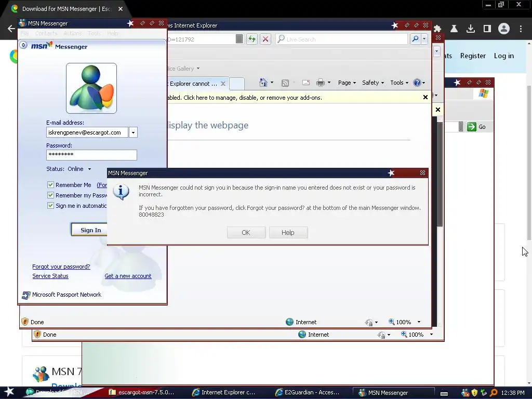Open the Get a new account link

coord(128,276)
